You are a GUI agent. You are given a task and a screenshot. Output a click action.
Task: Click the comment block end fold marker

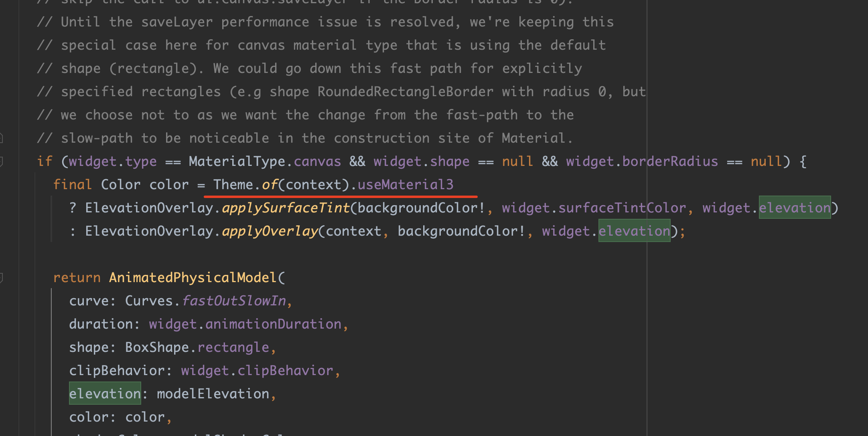[x=1, y=138]
